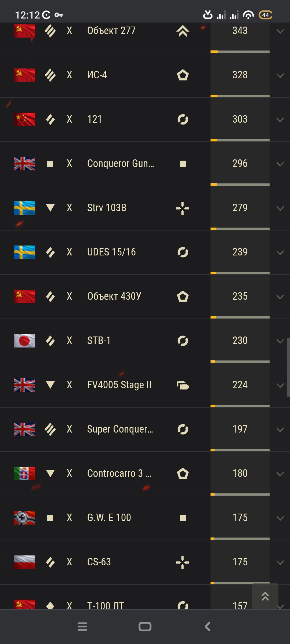Viewport: 290px width, 644px height.
Task: Open the Объект 277 tank name
Action: point(111,31)
